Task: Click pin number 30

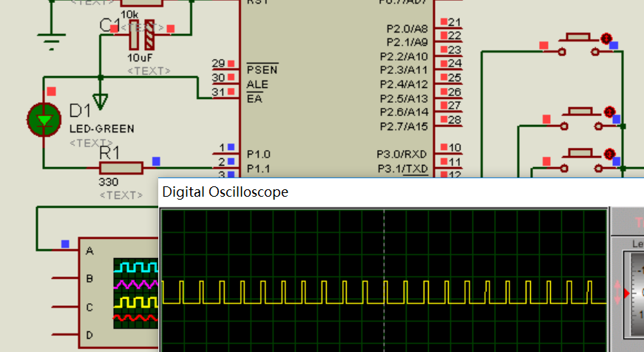Action: pyautogui.click(x=219, y=78)
